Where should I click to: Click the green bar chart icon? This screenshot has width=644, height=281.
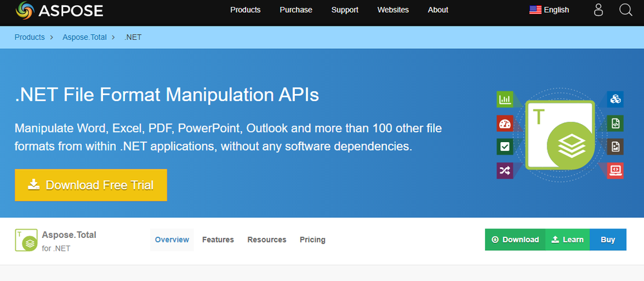click(504, 100)
